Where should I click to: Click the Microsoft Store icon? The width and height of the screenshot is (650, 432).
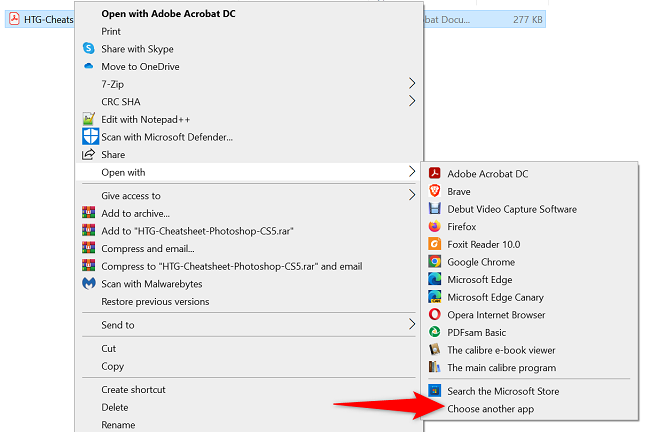(434, 391)
